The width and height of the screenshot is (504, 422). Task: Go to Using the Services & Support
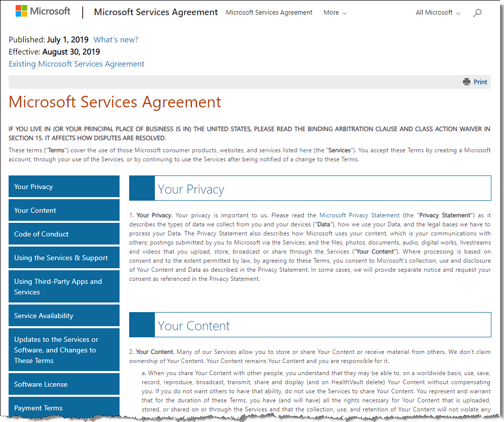click(x=64, y=258)
